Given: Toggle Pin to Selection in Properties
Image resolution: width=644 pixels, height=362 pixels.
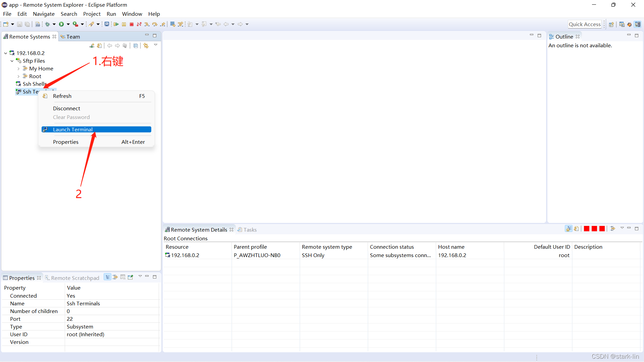Looking at the screenshot, I should point(130,277).
